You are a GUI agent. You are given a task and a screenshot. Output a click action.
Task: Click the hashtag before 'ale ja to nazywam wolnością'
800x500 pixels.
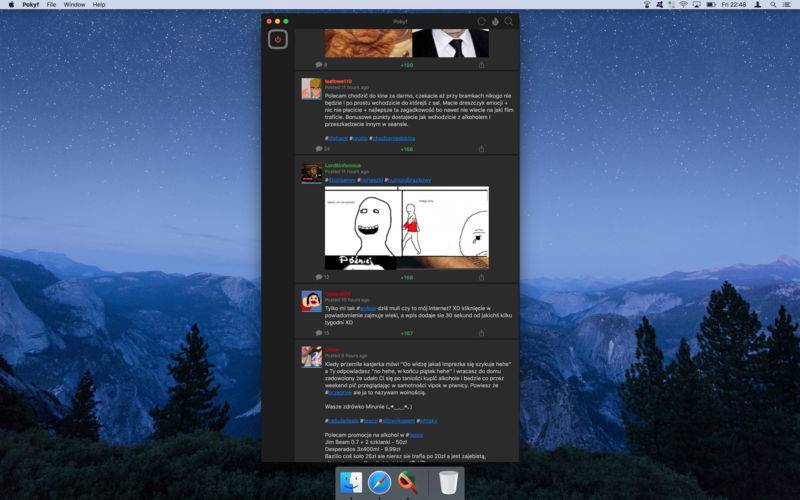(x=338, y=393)
